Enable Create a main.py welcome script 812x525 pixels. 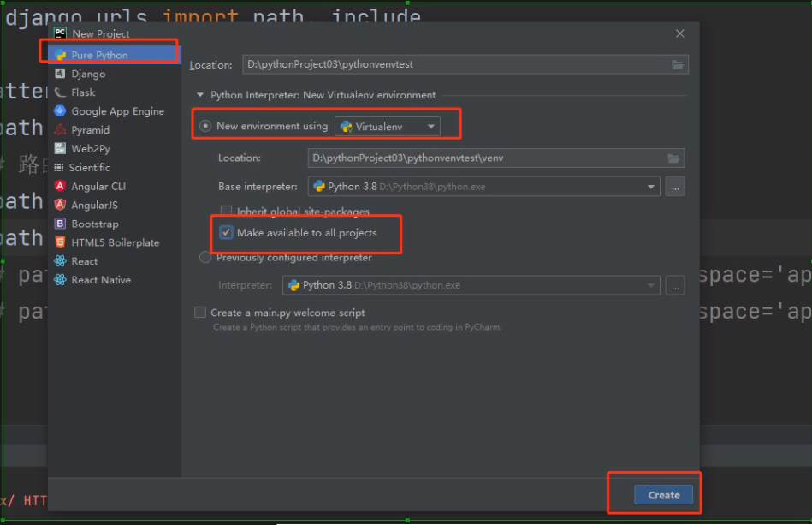point(200,312)
